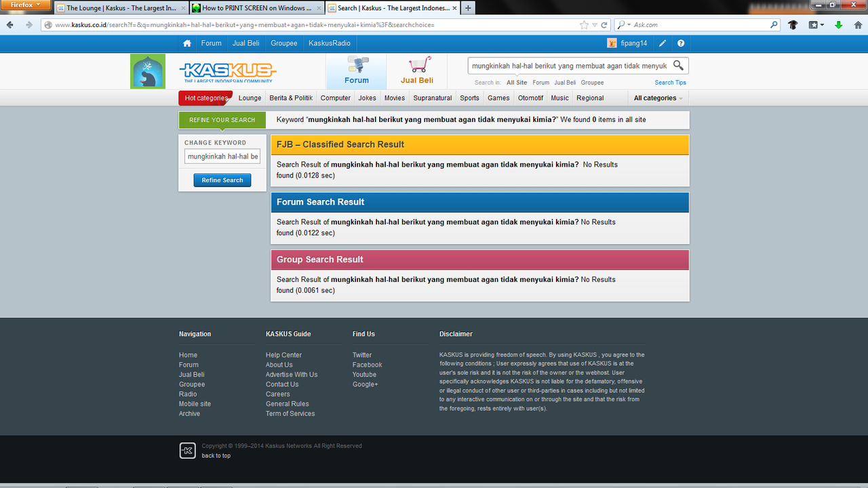The image size is (868, 488).
Task: Open the Kaskus logo
Action: [228, 72]
